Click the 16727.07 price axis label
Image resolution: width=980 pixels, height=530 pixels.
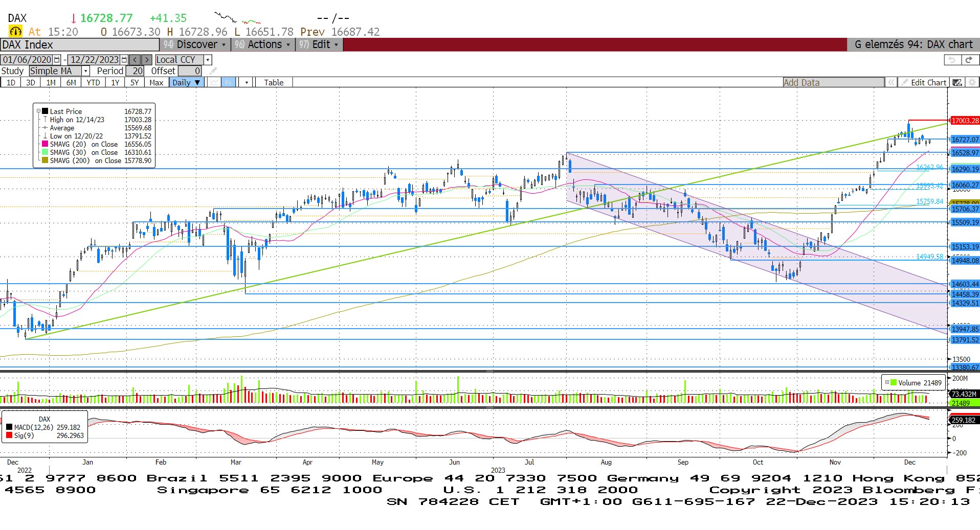965,140
